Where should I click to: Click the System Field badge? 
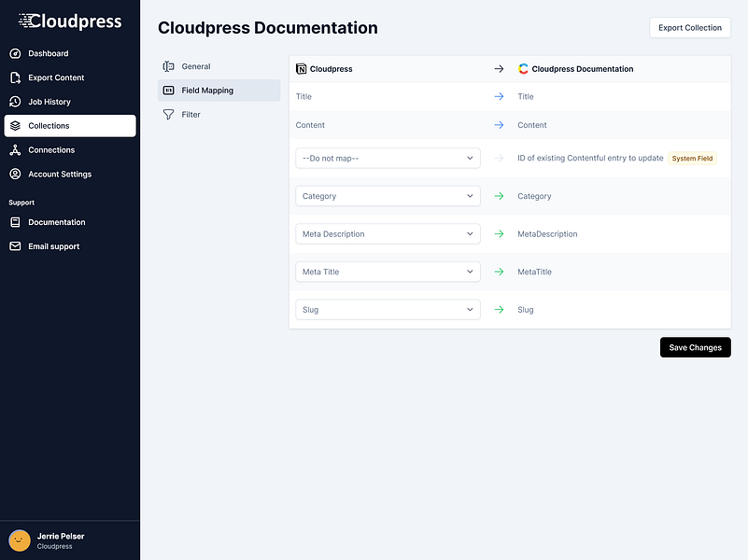click(692, 159)
